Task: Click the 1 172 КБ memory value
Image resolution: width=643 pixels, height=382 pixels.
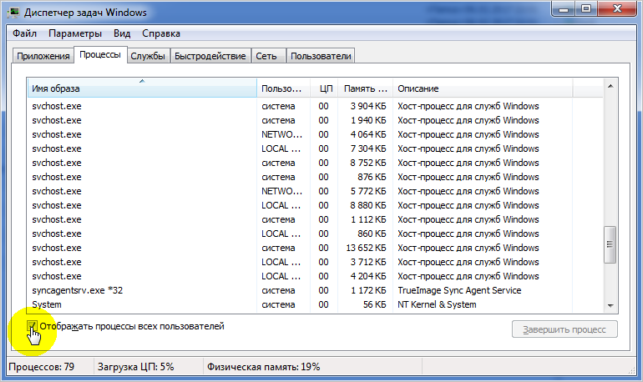Action: [368, 291]
